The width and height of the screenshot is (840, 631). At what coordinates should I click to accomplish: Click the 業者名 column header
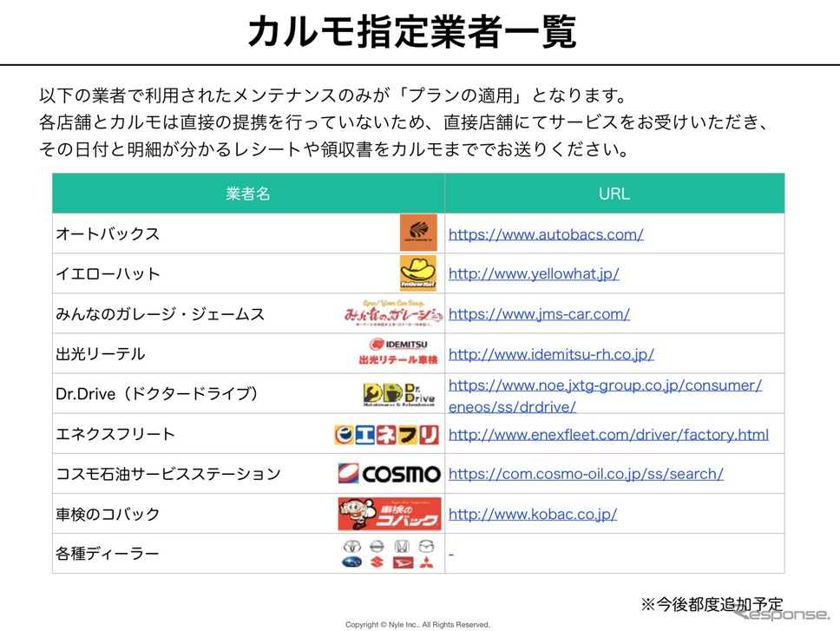[248, 194]
